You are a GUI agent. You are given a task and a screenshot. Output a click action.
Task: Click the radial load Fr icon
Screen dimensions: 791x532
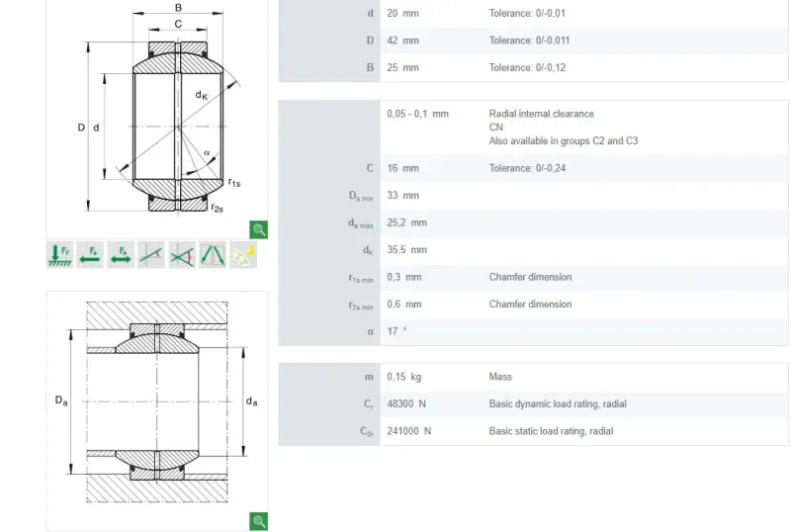coord(60,255)
